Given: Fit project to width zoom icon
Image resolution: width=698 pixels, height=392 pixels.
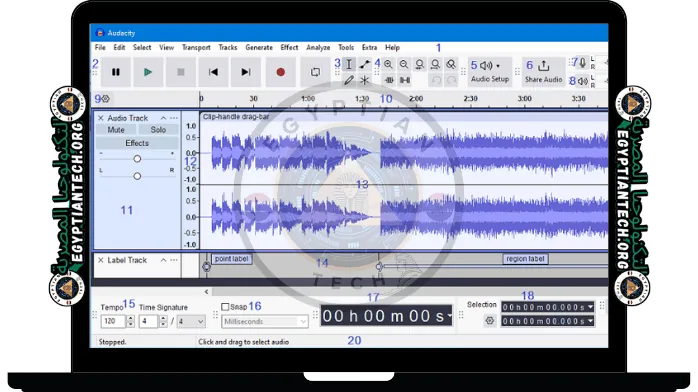Looking at the screenshot, I should coord(435,65).
